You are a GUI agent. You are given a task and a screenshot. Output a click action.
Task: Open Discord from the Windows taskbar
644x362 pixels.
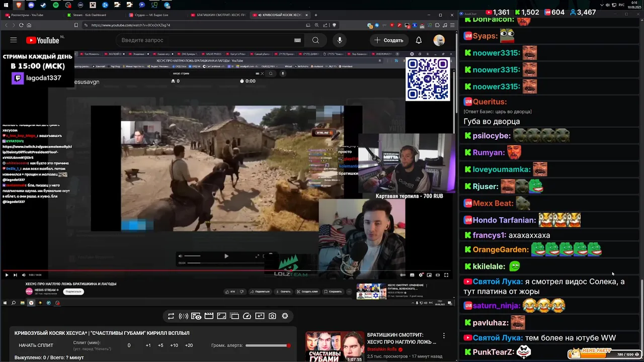point(32,5)
